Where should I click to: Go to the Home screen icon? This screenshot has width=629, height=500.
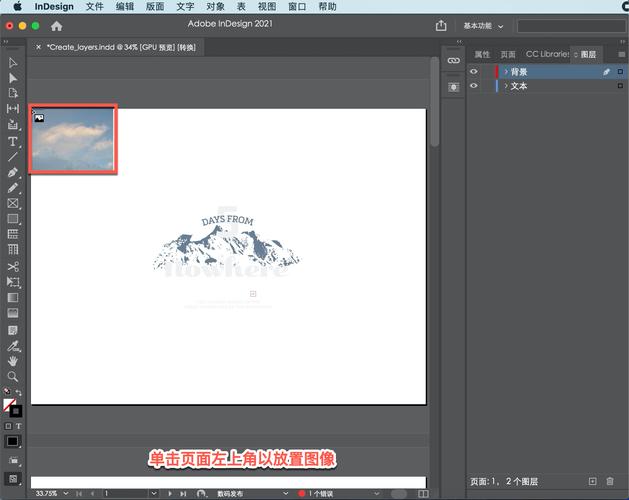coord(57,26)
